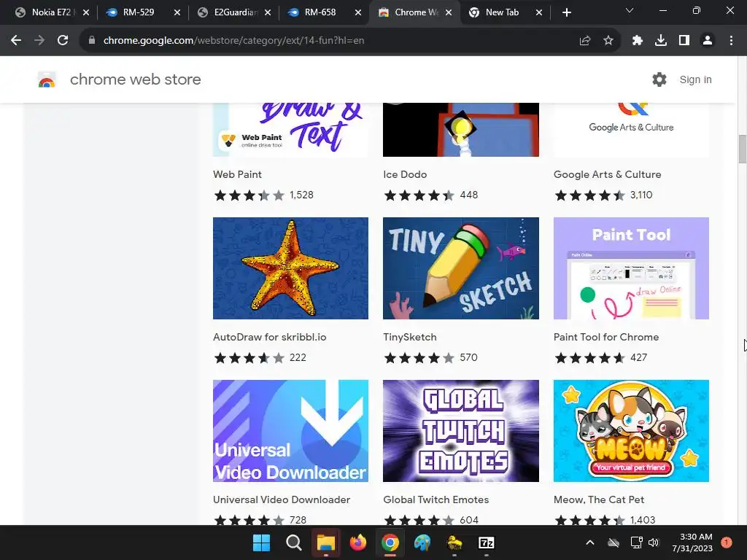
Task: Open Chrome three-dot menu
Action: coord(731,41)
